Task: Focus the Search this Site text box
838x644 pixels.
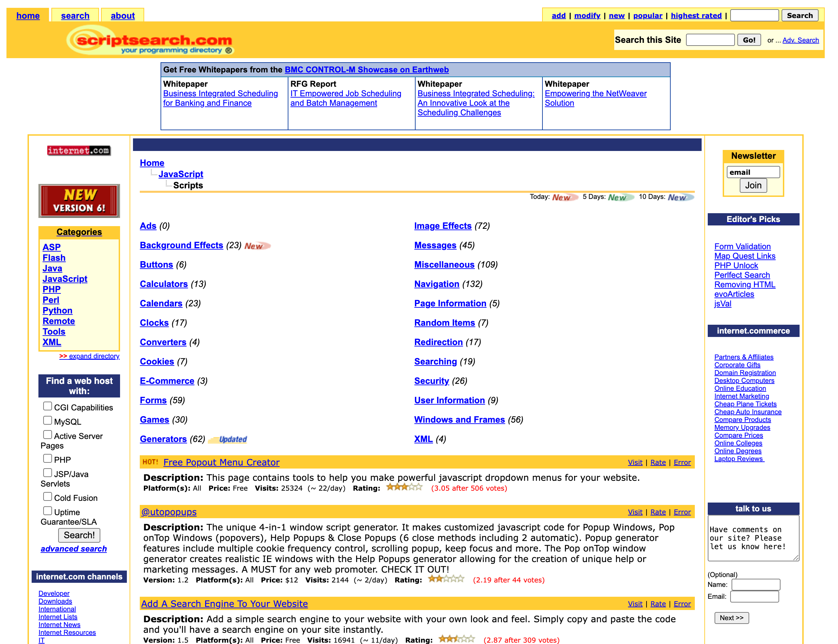Action: (710, 40)
